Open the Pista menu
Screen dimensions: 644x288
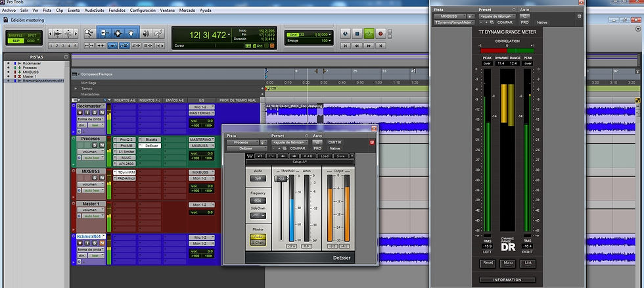pos(47,10)
